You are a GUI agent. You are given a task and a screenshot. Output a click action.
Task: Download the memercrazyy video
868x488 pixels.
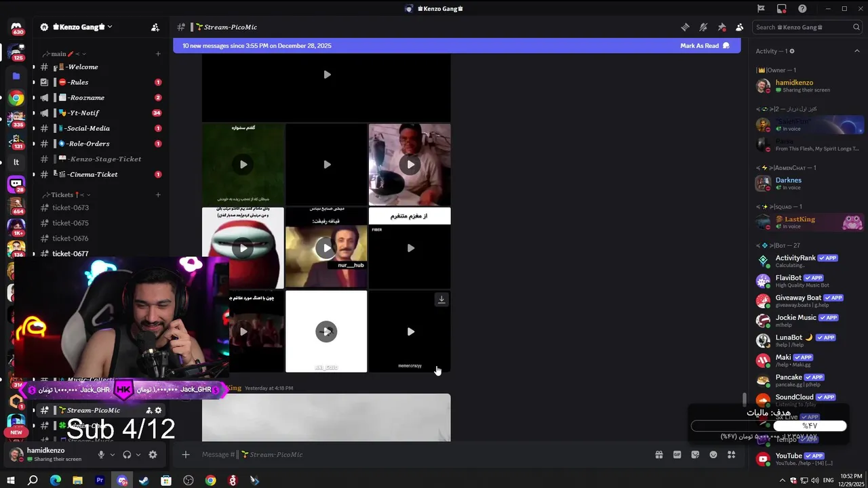tap(441, 300)
